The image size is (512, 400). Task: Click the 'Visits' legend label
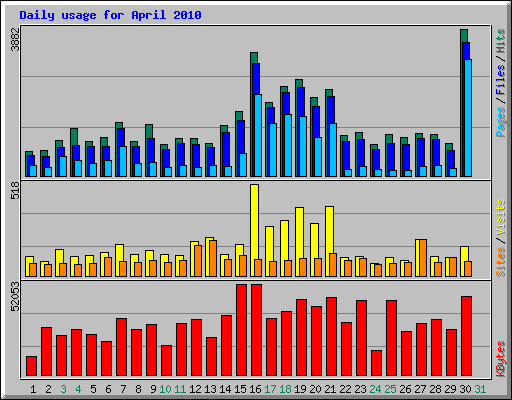(500, 217)
